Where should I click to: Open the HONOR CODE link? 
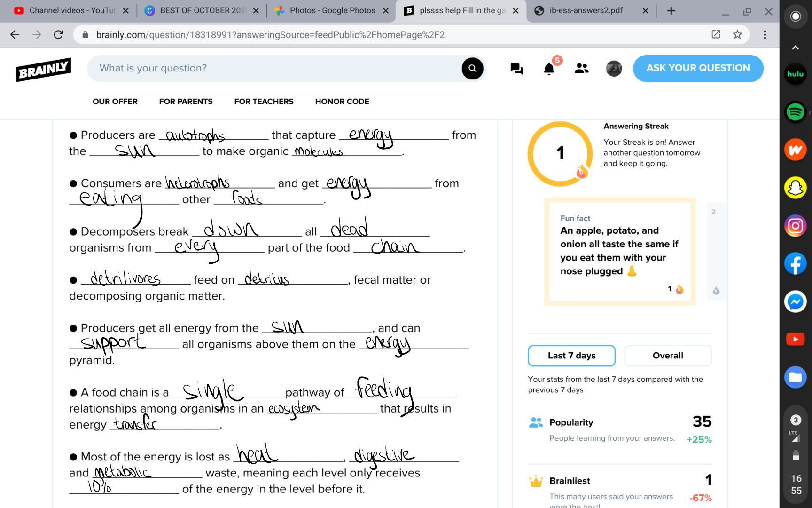pyautogui.click(x=342, y=102)
